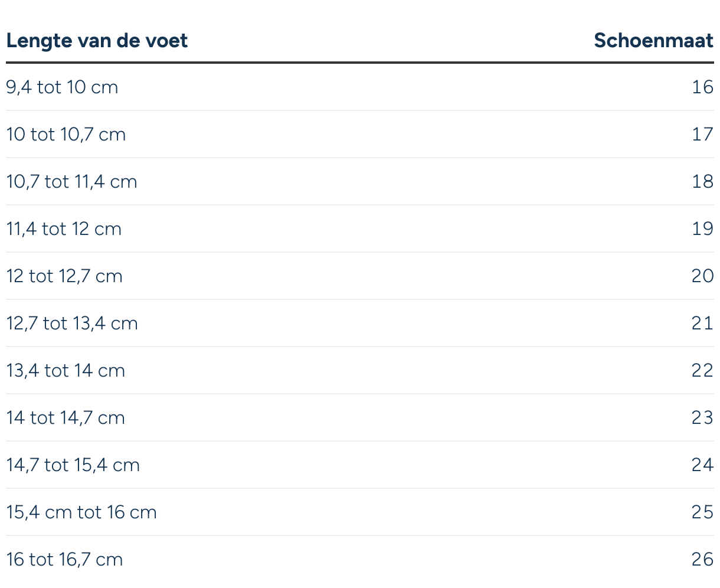Click shoe size 20 value
The image size is (720, 588).
(703, 276)
